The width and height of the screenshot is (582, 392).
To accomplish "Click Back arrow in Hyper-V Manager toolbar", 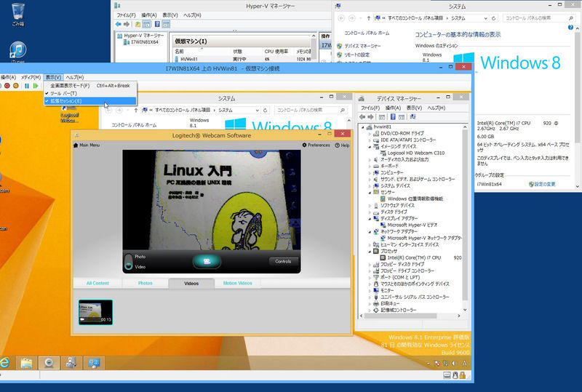I will [119, 24].
